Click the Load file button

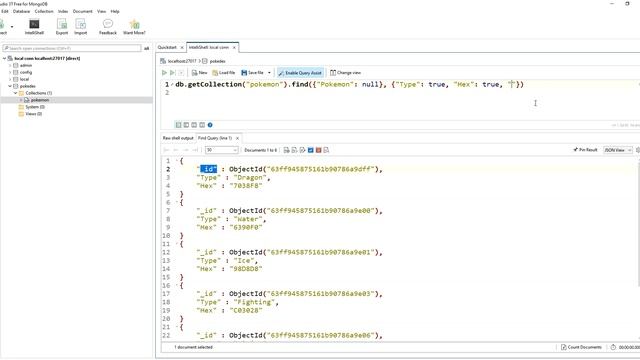tap(224, 73)
